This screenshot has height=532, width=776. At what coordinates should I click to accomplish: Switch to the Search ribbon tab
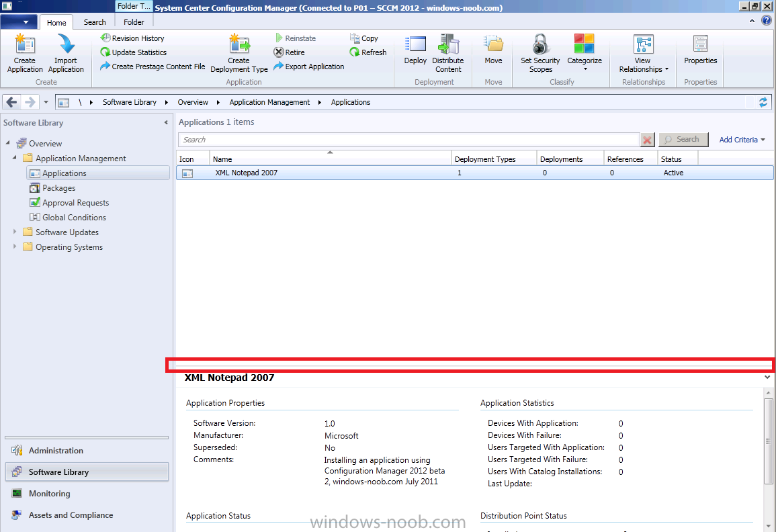(x=95, y=22)
